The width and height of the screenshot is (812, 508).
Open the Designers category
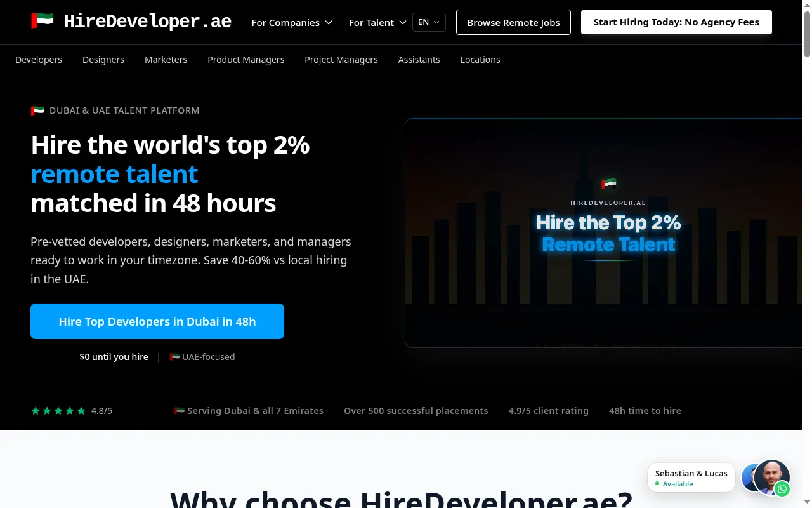tap(103, 60)
